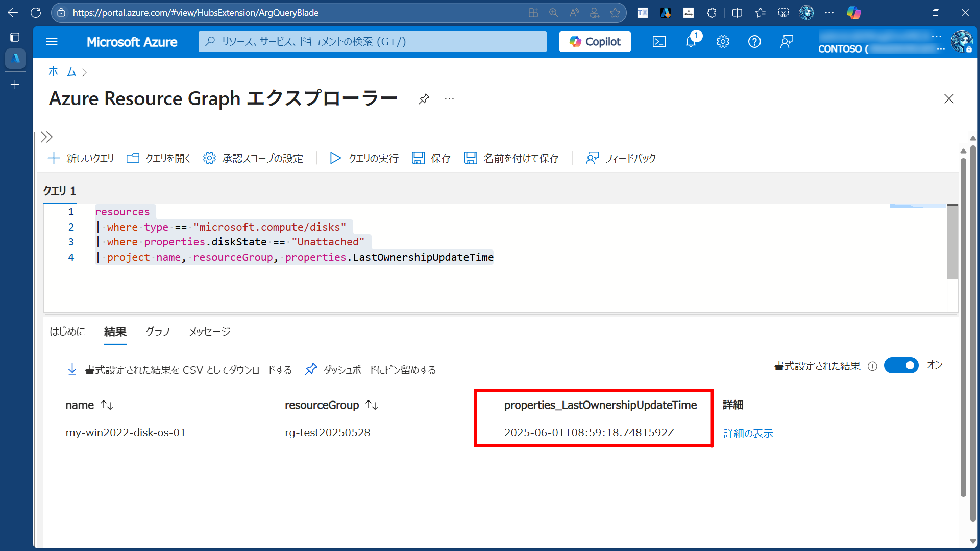980x551 pixels.
Task: Open the browser favorites list icon
Action: pyautogui.click(x=761, y=13)
